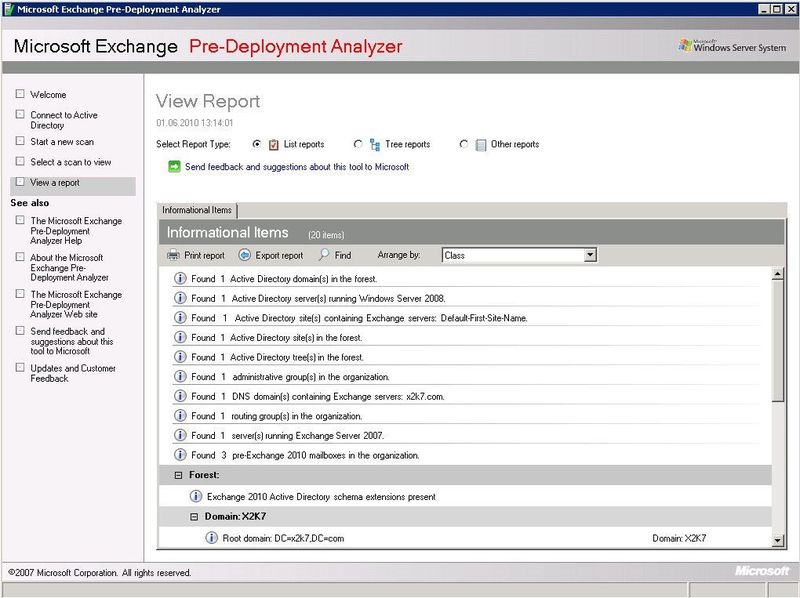
Task: Select the Other reports radio button
Action: (x=464, y=144)
